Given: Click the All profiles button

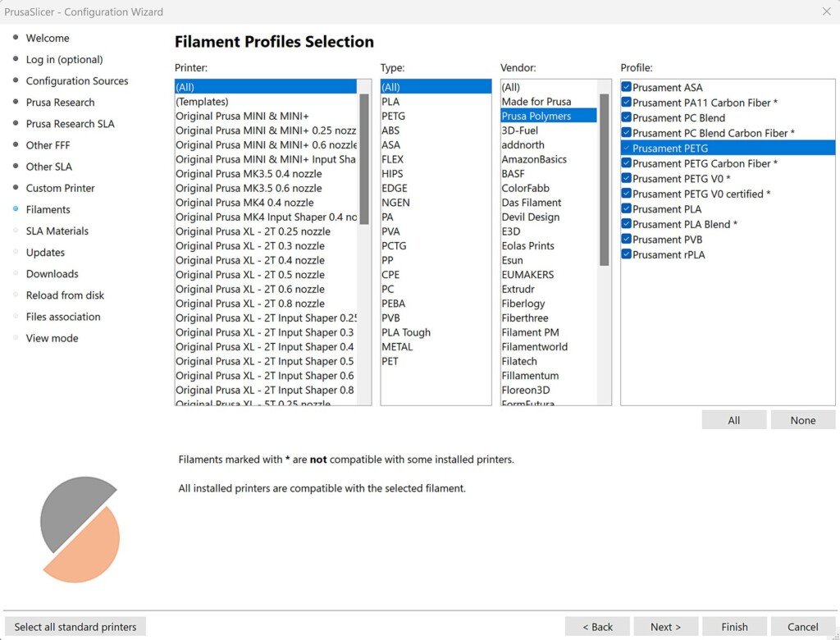Looking at the screenshot, I should [x=734, y=420].
